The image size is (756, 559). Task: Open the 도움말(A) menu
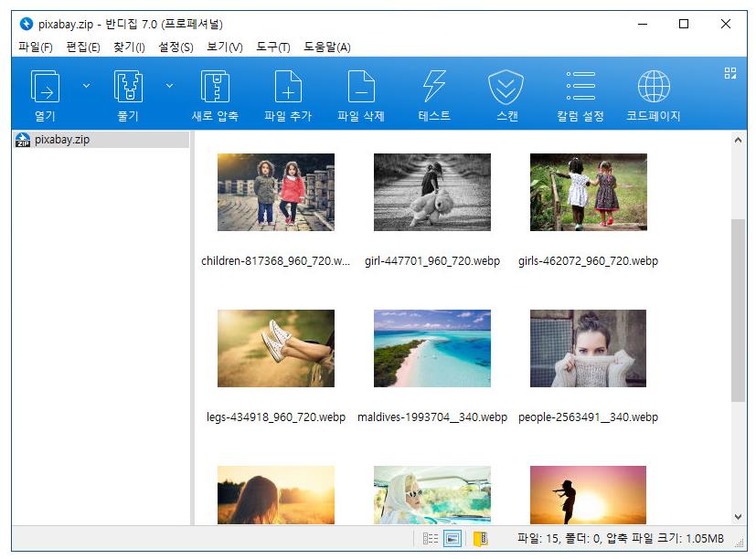[327, 47]
